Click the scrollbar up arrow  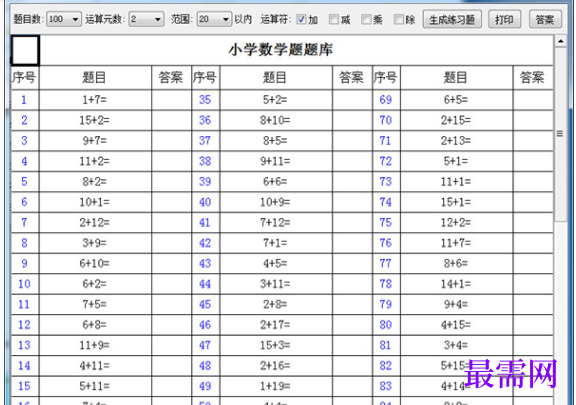click(x=560, y=41)
